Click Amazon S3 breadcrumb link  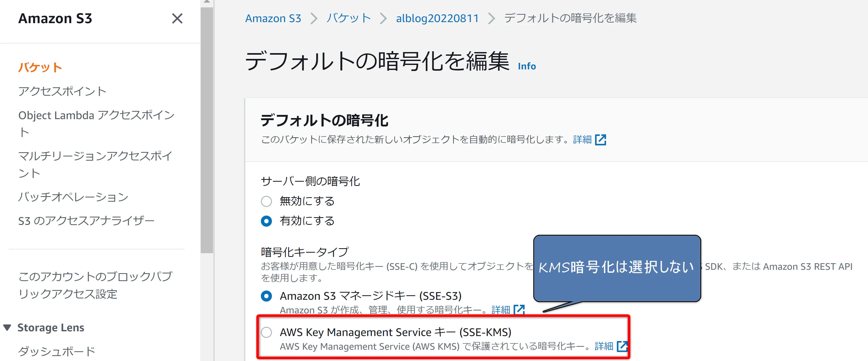[x=273, y=18]
